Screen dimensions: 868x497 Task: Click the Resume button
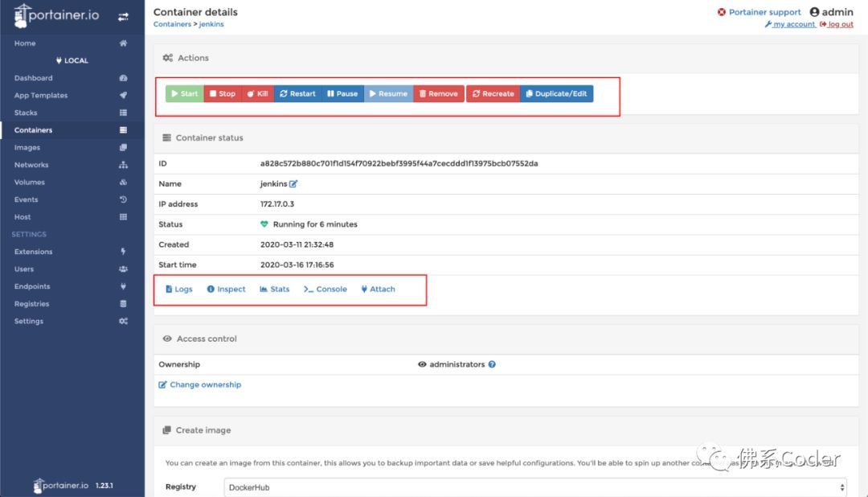(389, 93)
